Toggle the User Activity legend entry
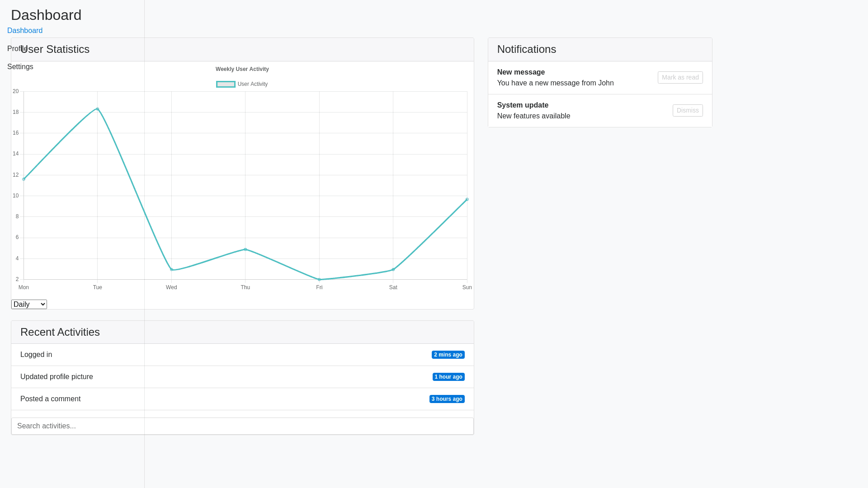This screenshot has width=868, height=488. click(x=252, y=84)
